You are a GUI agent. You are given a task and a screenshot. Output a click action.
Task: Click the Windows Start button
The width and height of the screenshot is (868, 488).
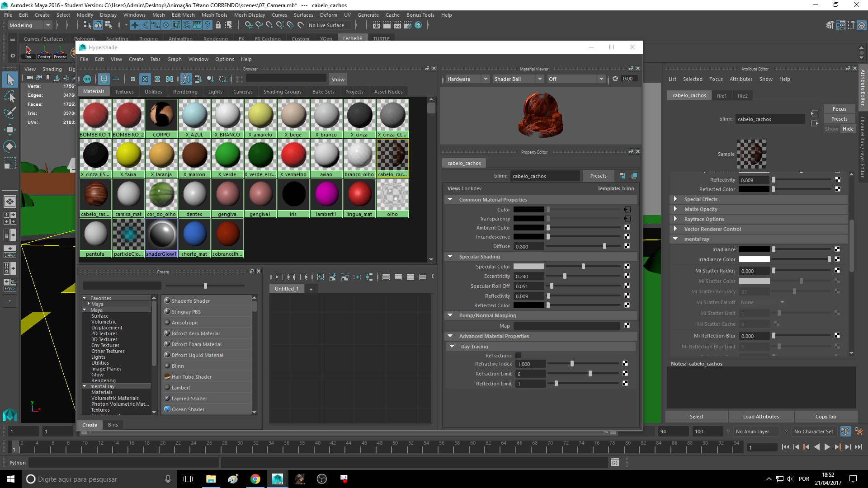coord(11,479)
